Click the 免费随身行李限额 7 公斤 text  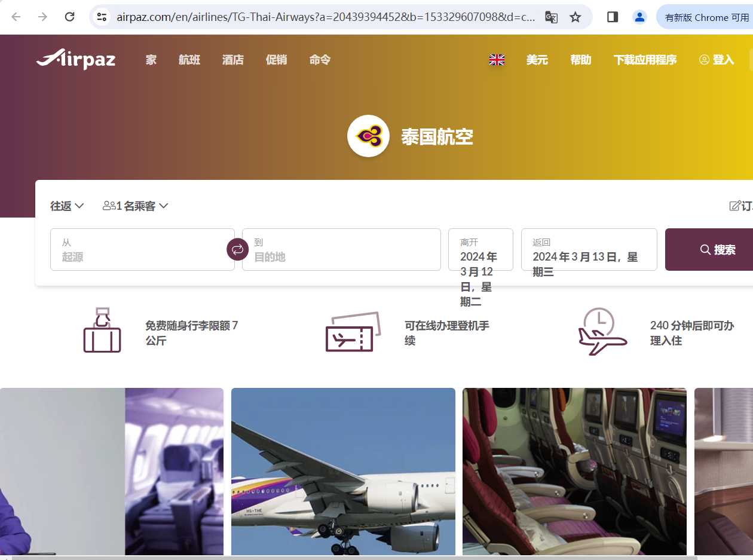point(192,333)
